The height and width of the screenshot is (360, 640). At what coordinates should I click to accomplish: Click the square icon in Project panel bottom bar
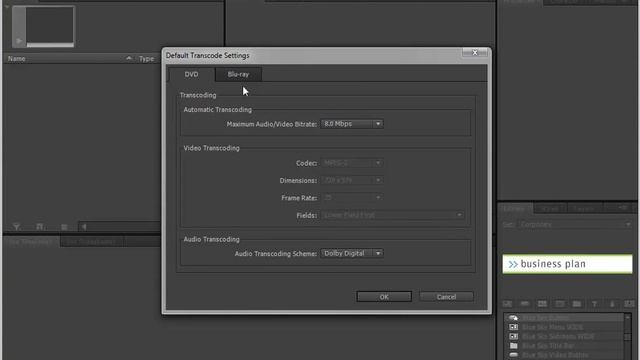pyautogui.click(x=64, y=227)
